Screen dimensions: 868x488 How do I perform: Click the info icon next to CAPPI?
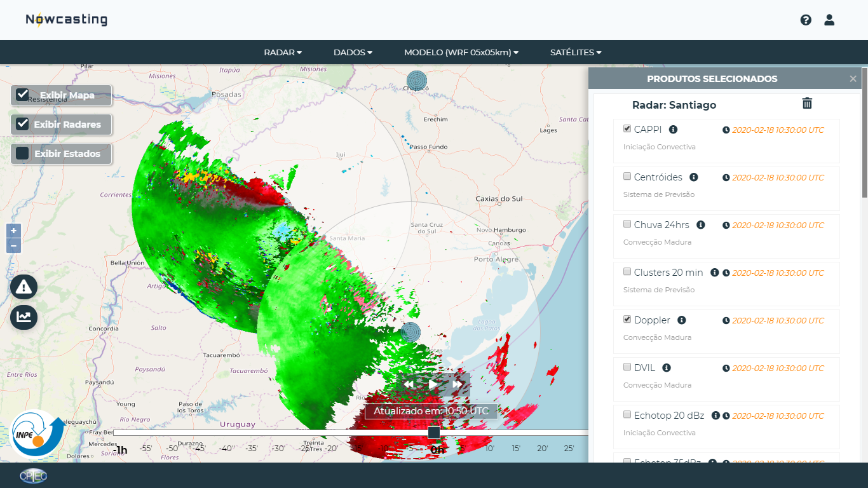click(x=674, y=130)
